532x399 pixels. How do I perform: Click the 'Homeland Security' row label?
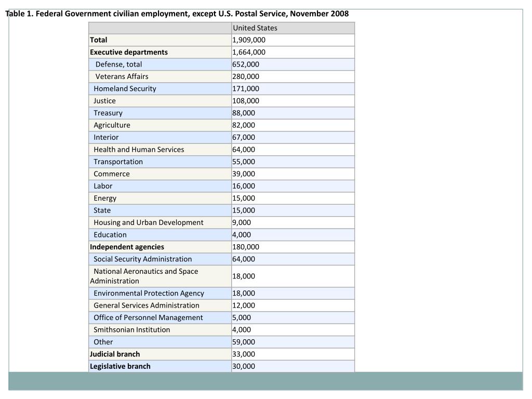click(x=125, y=89)
